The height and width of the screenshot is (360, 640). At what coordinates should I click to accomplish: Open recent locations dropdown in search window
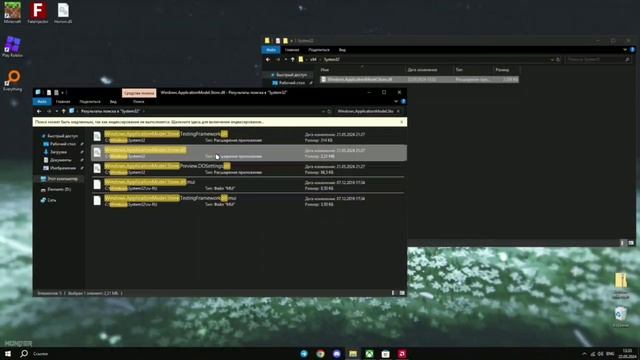pos(56,111)
